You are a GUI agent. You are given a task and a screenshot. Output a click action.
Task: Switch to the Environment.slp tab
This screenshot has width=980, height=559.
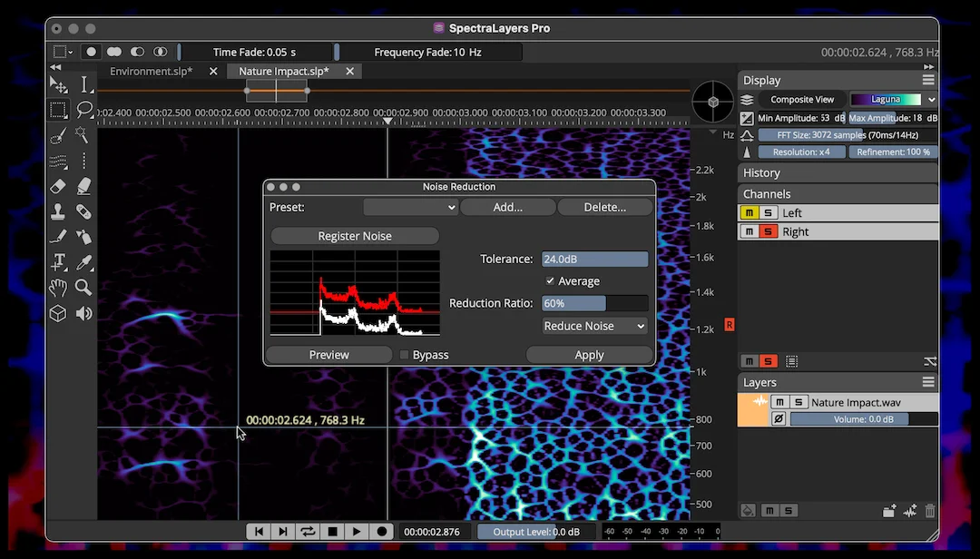152,72
